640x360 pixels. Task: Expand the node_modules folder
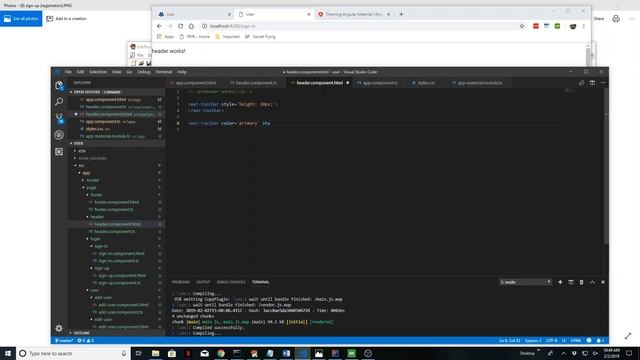point(92,158)
